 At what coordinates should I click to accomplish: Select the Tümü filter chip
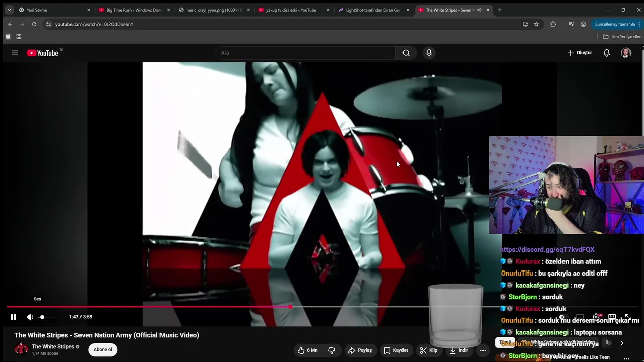(x=505, y=342)
